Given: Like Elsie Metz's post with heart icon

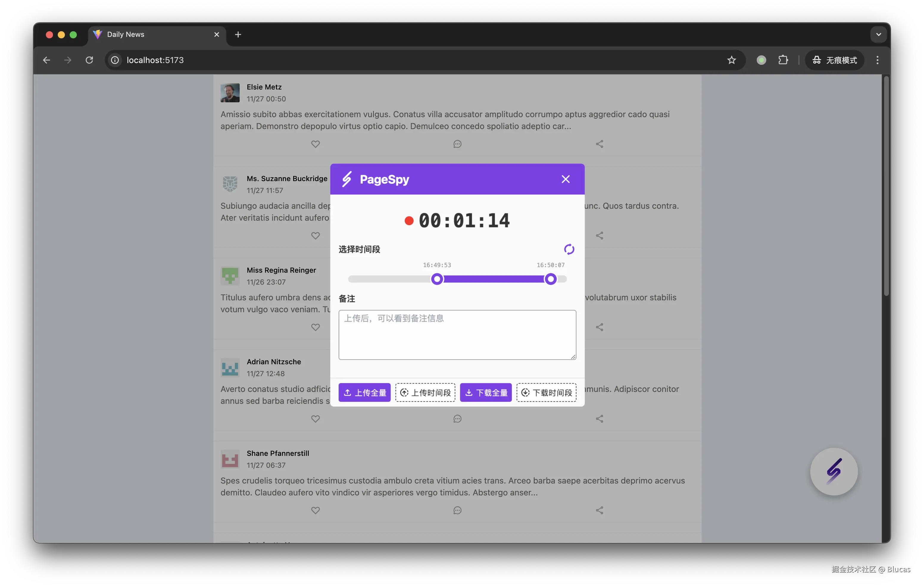Looking at the screenshot, I should pos(315,144).
